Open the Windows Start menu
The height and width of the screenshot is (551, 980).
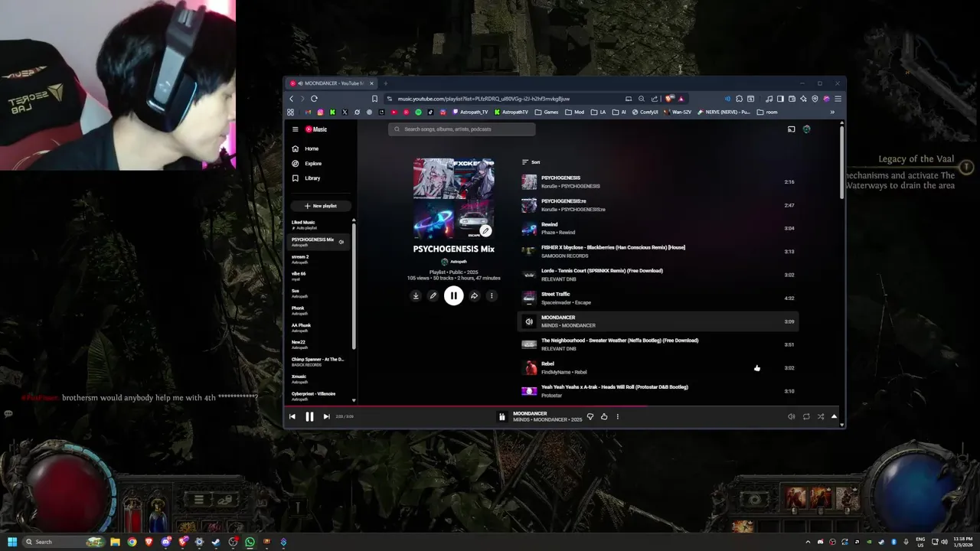click(x=12, y=542)
